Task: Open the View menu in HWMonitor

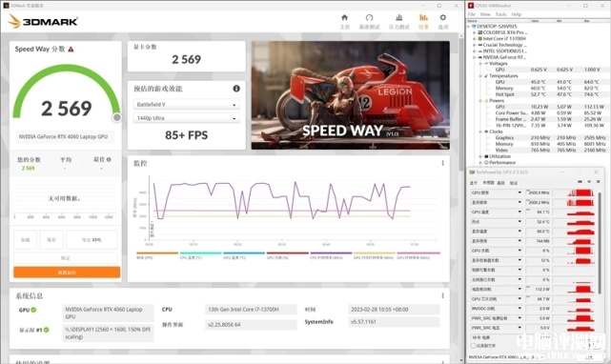Action: pos(485,14)
